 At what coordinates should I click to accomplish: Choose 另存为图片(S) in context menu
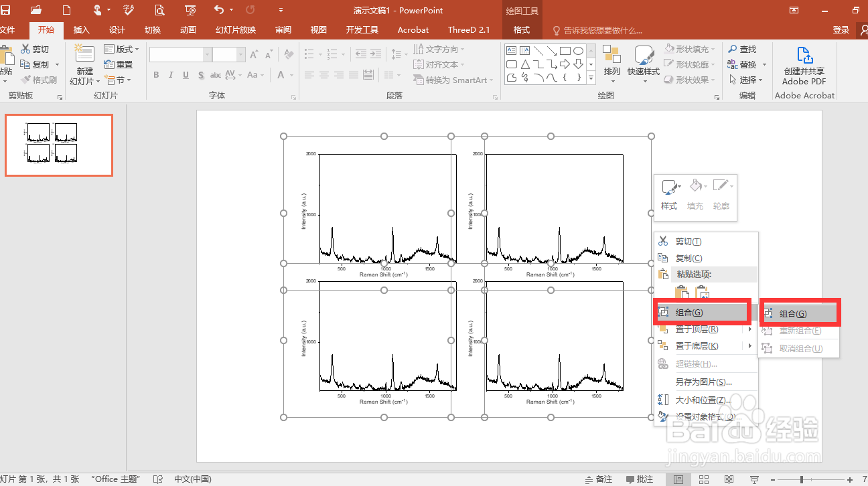tap(706, 382)
